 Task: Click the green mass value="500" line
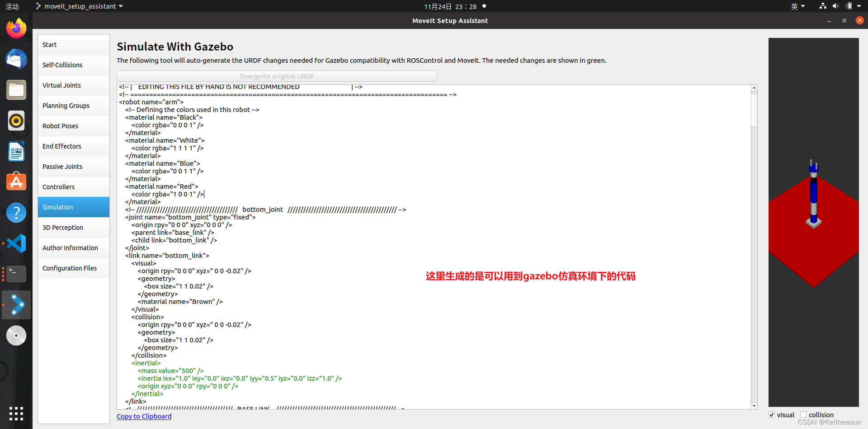170,371
